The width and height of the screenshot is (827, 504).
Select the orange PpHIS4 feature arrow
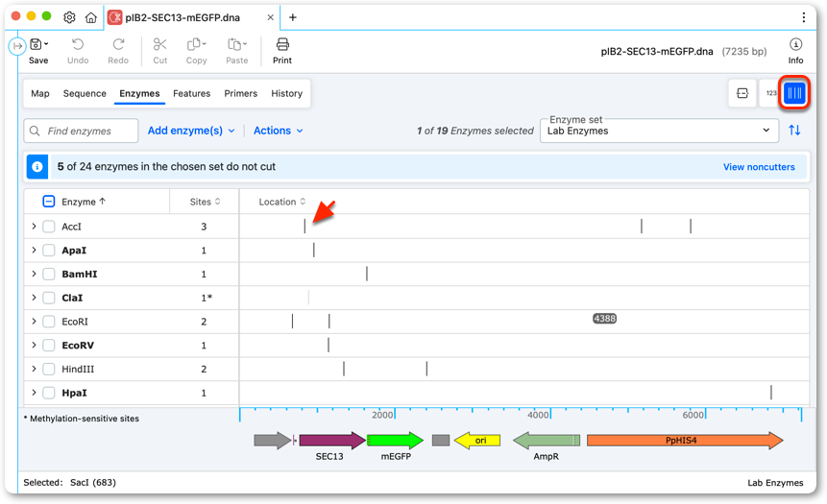[x=685, y=441]
